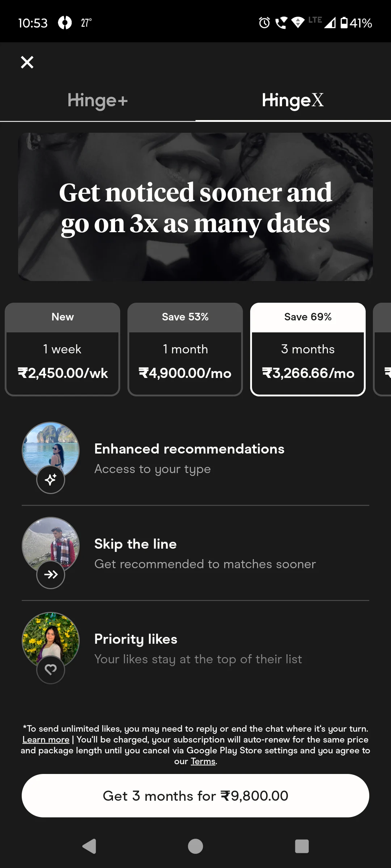Tap the sparkle icon under Enhanced recommendations photo

click(51, 480)
